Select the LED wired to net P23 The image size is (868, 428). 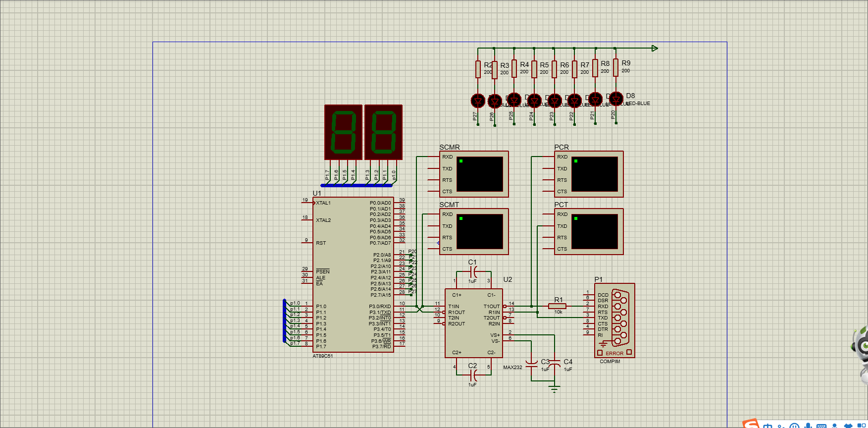point(555,101)
